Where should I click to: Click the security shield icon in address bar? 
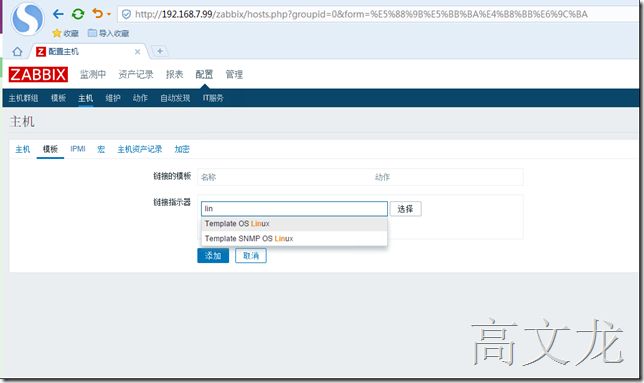pos(126,14)
